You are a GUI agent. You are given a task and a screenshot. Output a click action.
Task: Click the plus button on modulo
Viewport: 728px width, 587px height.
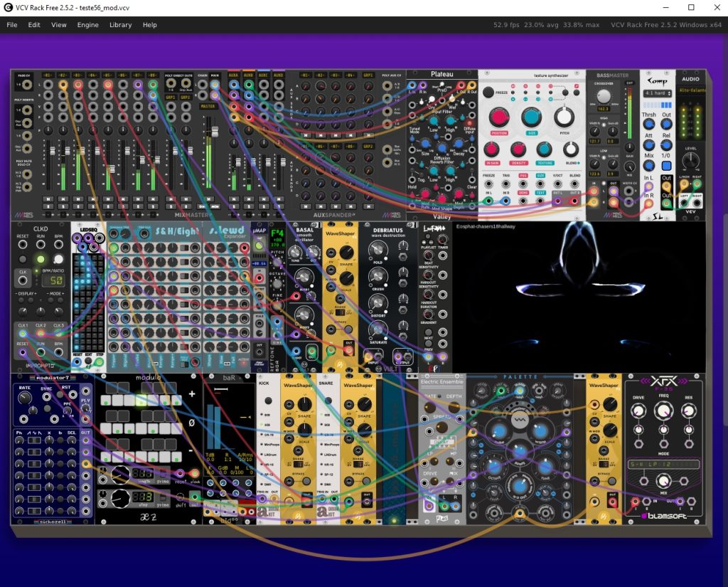192,394
